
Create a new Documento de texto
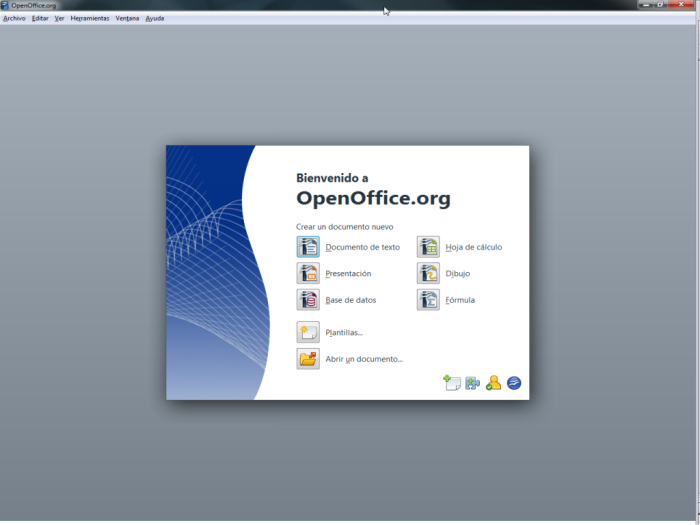(362, 247)
